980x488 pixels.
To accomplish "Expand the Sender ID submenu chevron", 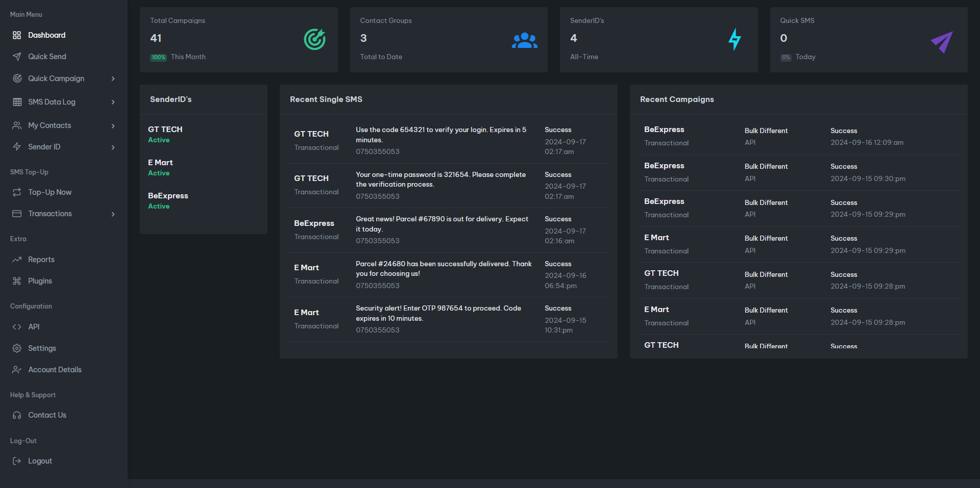I will (113, 147).
